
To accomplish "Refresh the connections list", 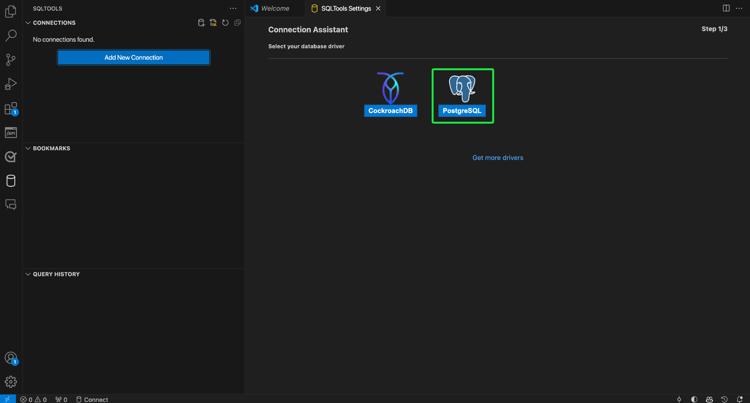I will tap(225, 22).
